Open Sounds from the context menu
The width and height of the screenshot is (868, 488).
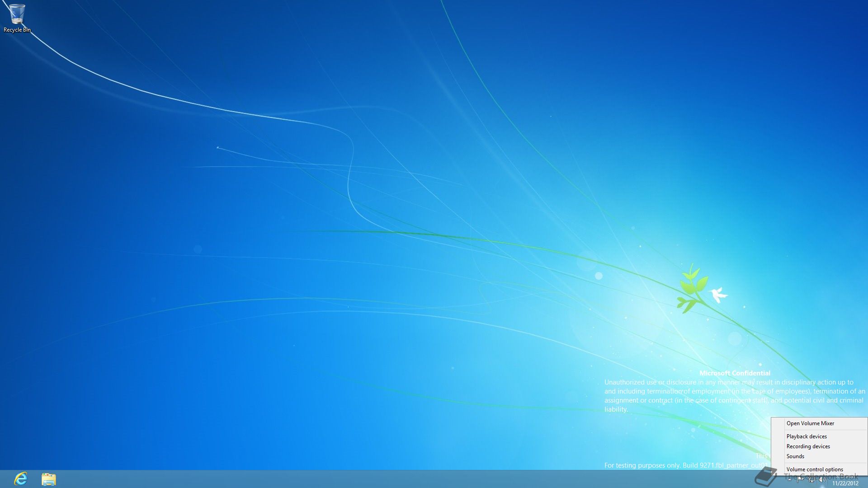tap(819, 456)
